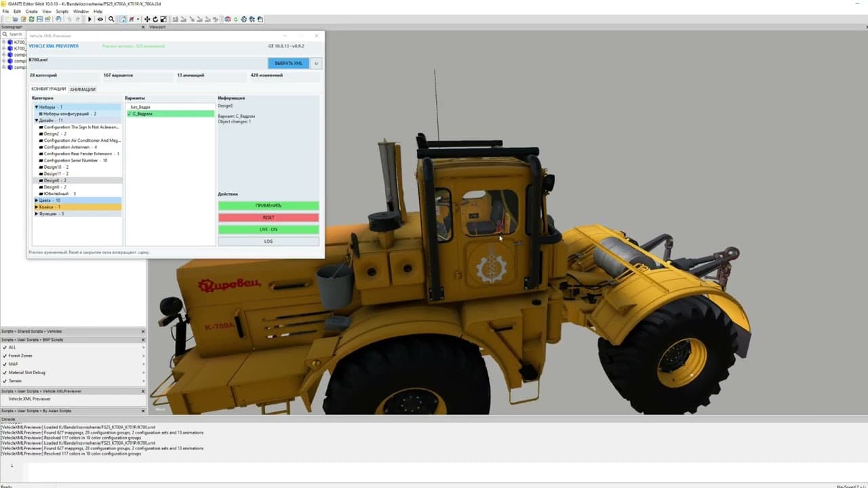Select Configuration Antennen row
The image size is (868, 488).
(x=77, y=147)
